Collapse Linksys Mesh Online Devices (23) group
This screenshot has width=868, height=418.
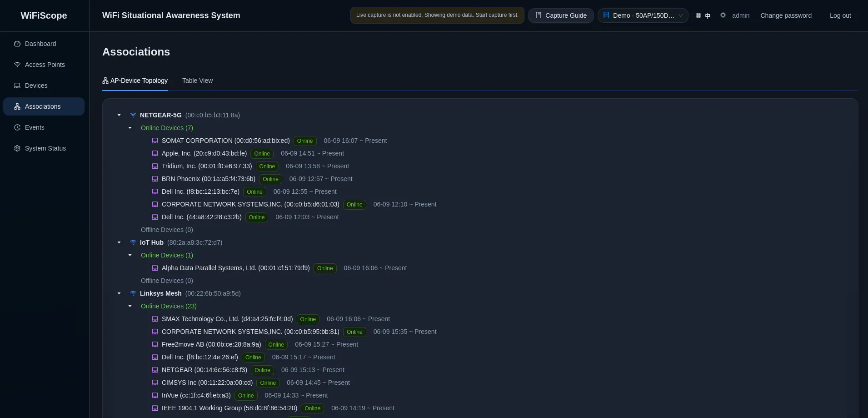pyautogui.click(x=130, y=306)
